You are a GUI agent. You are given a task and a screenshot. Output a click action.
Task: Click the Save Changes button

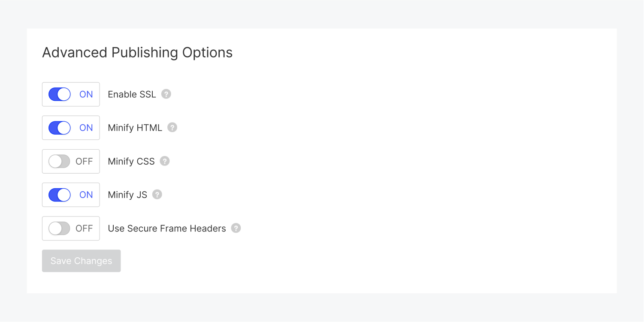81,261
